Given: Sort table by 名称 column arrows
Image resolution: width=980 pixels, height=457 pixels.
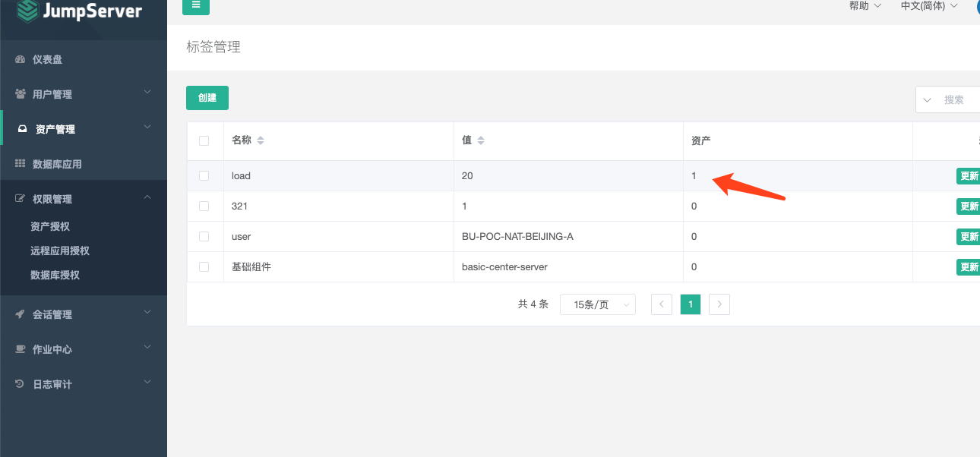Looking at the screenshot, I should (261, 140).
